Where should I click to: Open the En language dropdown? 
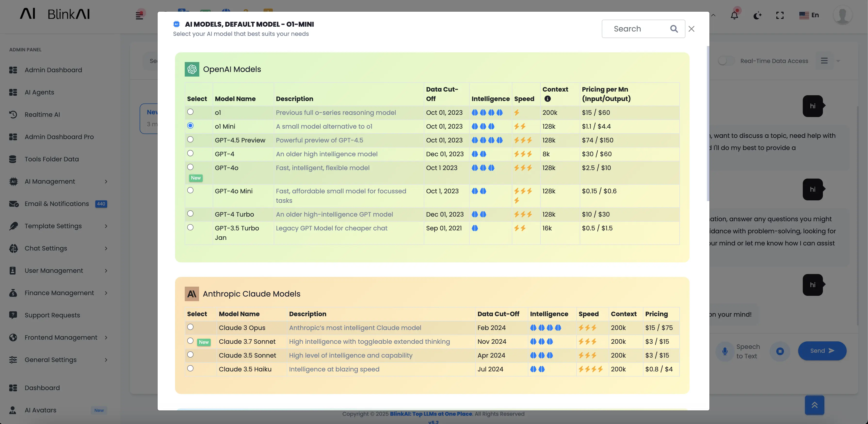coord(809,15)
